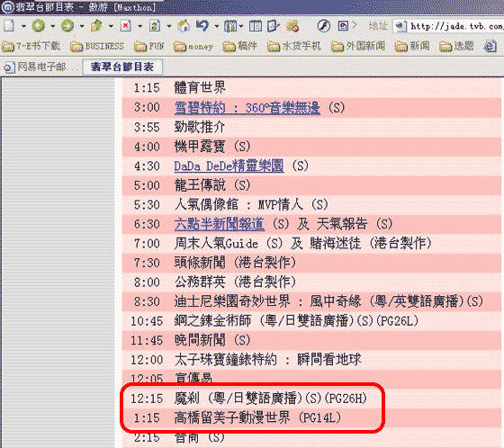Open the 新闻 favorites folder
Image resolution: width=504 pixels, height=448 pixels.
(x=412, y=46)
